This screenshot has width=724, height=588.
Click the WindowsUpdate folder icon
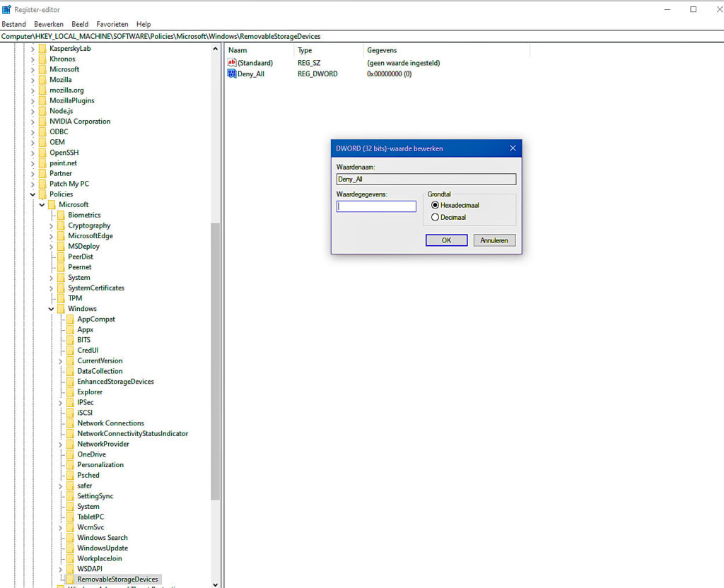click(x=70, y=548)
